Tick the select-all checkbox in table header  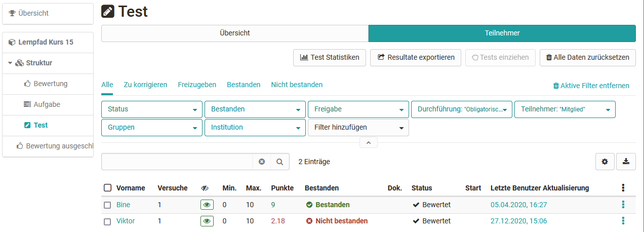pyautogui.click(x=107, y=188)
